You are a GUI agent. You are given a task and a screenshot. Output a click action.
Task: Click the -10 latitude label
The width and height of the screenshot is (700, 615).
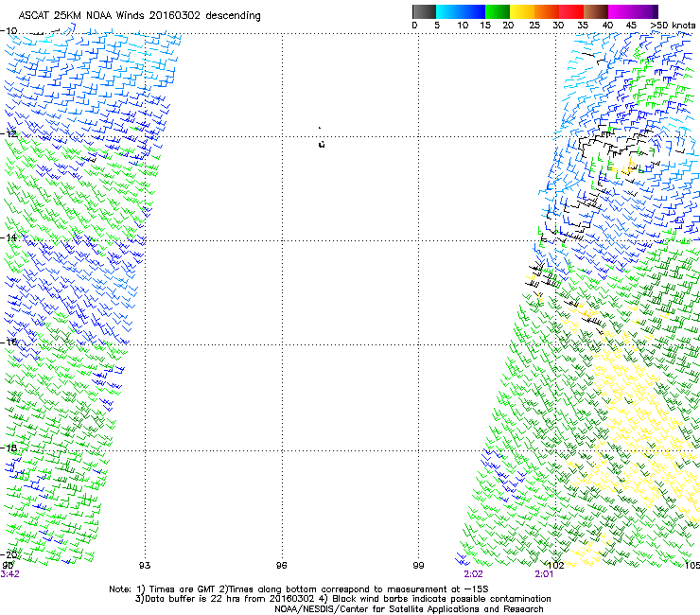tap(9, 31)
